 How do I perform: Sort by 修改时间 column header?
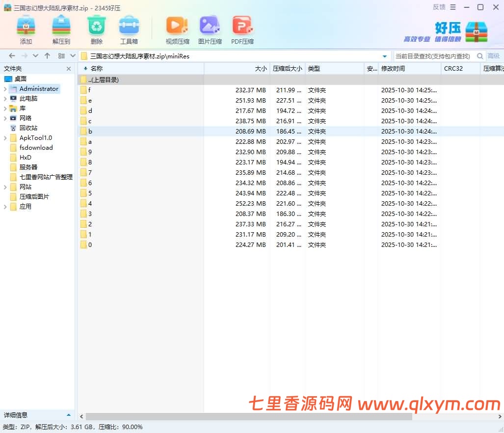(393, 69)
